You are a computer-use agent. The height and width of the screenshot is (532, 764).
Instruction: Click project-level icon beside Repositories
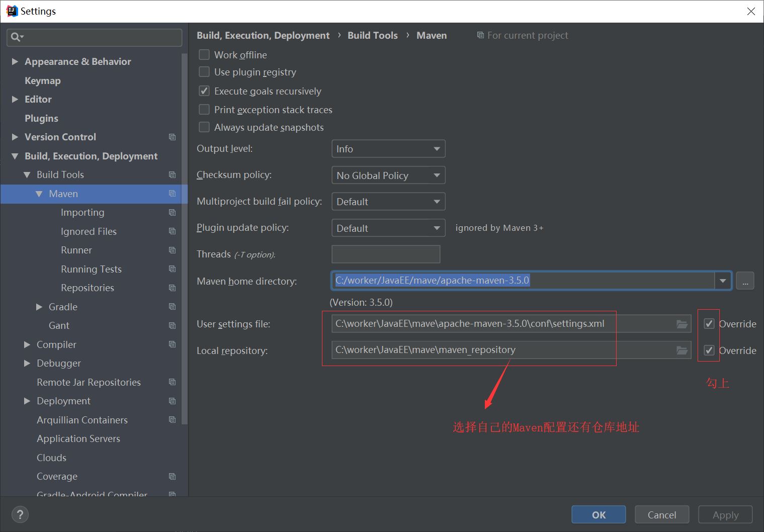[172, 288]
